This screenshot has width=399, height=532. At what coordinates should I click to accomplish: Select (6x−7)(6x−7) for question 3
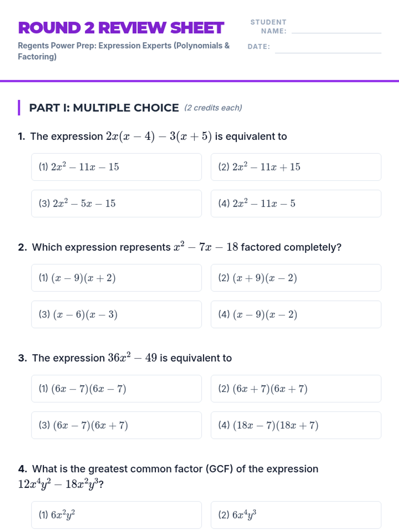pyautogui.click(x=116, y=389)
